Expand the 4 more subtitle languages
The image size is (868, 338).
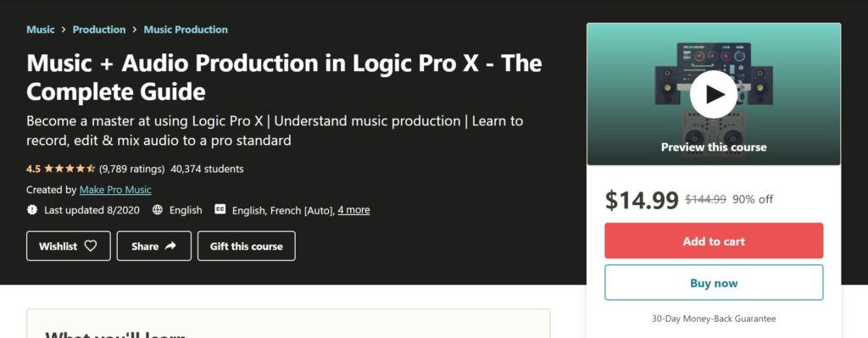(x=353, y=209)
